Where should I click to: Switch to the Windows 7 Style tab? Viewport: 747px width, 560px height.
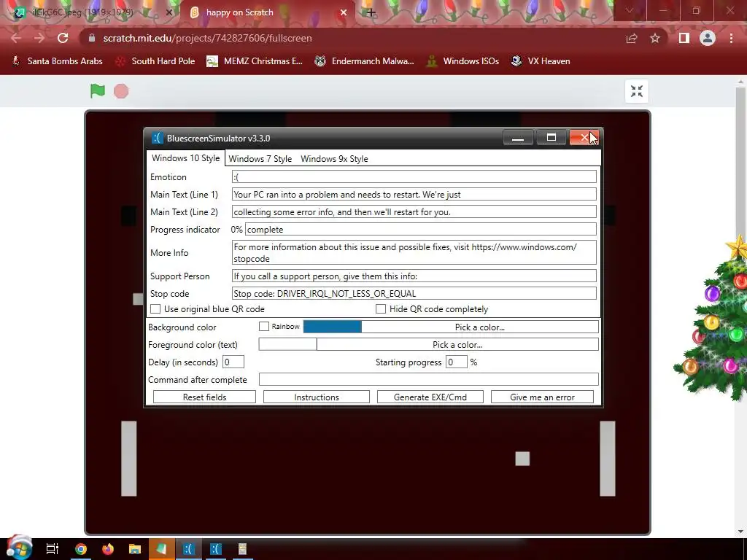pos(260,159)
